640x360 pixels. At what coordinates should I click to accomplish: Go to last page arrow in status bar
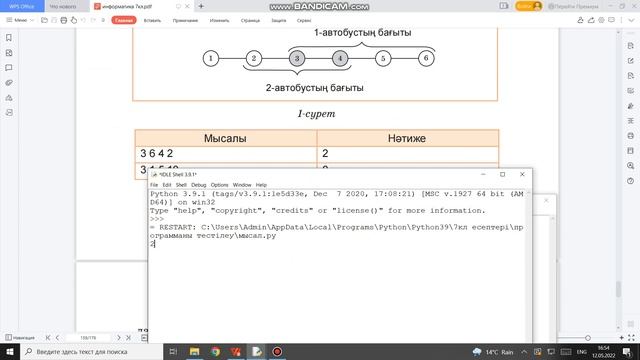(128, 338)
